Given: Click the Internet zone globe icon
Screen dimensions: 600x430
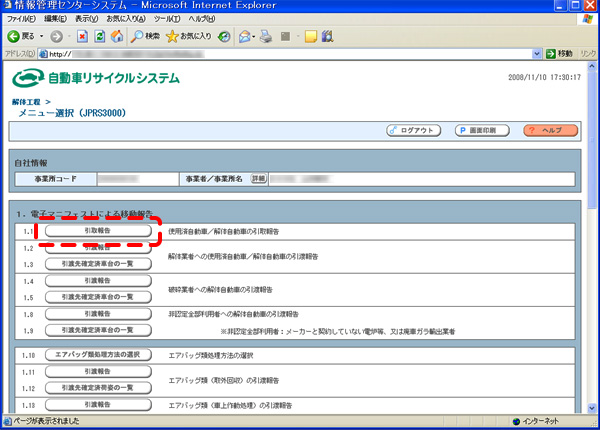Looking at the screenshot, I should coord(516,421).
